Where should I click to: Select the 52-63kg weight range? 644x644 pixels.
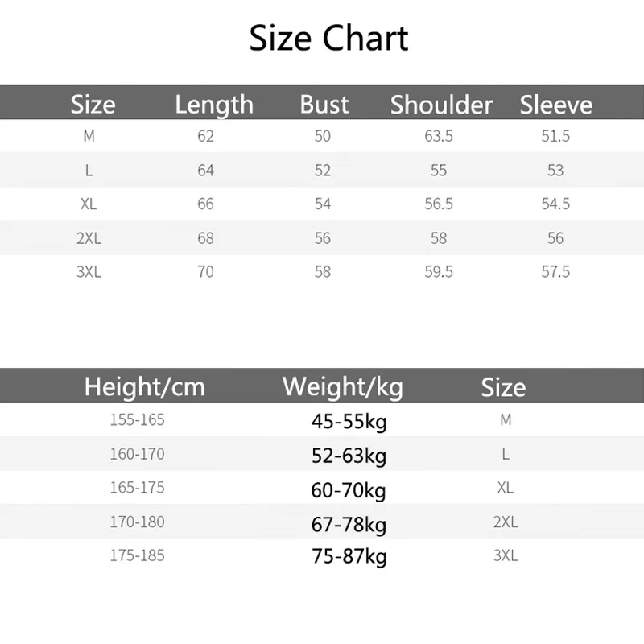(349, 456)
